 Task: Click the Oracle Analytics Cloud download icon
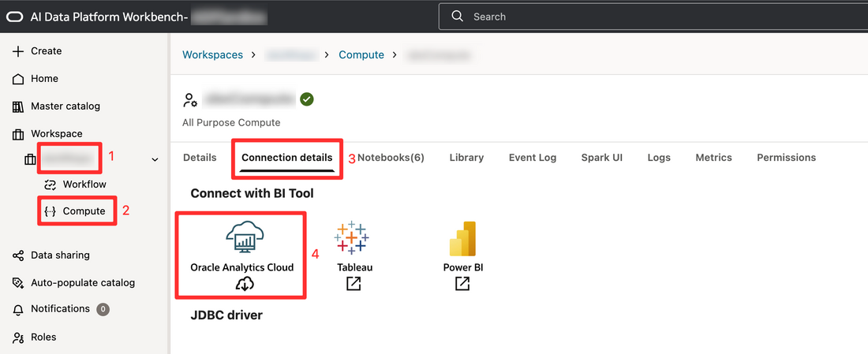[x=245, y=285]
